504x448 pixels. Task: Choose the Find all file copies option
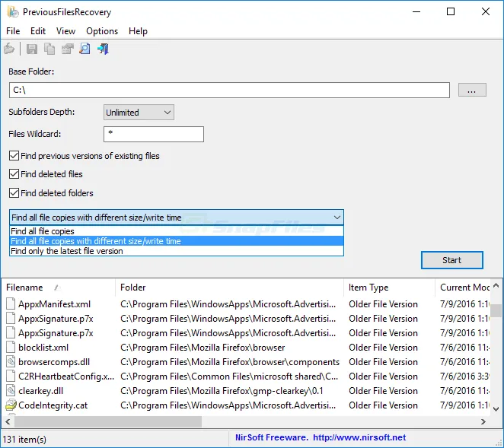point(177,231)
